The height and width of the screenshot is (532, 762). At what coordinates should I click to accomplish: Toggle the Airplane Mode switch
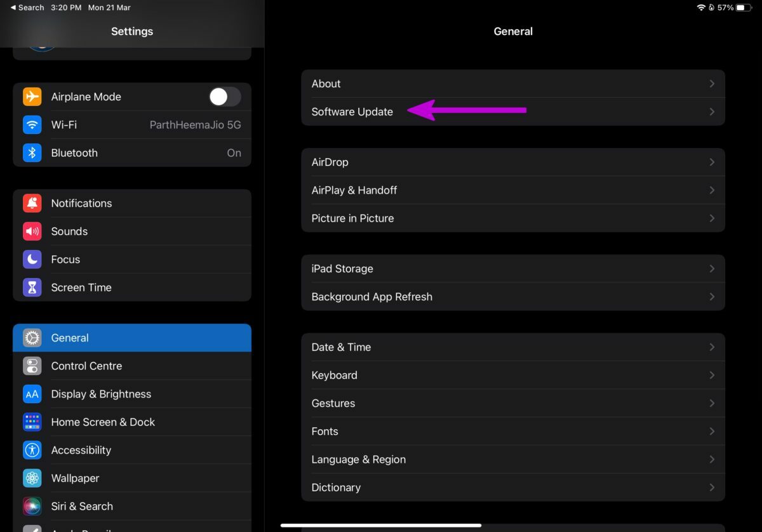click(225, 96)
